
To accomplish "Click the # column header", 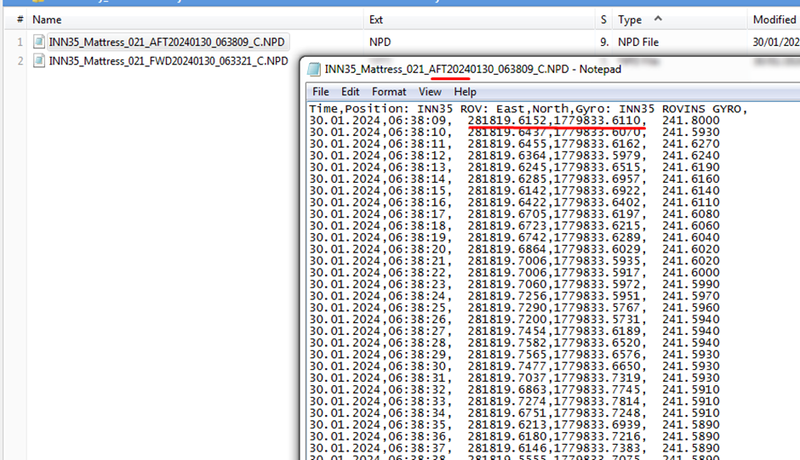I will pos(20,19).
